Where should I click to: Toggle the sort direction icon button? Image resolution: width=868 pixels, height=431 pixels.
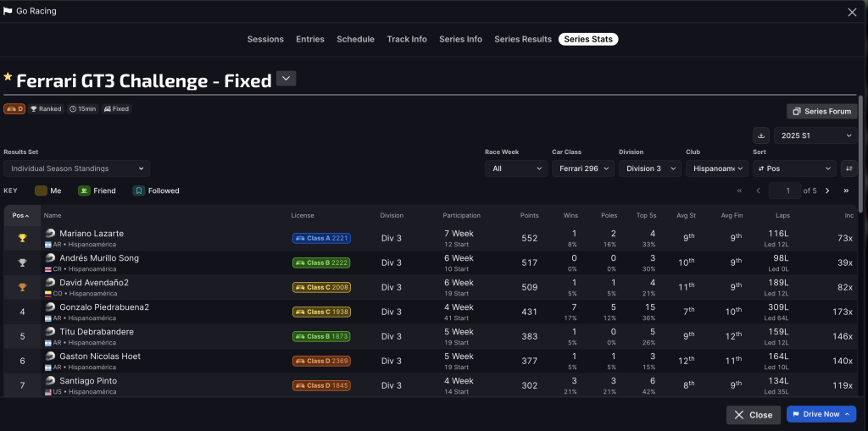847,169
